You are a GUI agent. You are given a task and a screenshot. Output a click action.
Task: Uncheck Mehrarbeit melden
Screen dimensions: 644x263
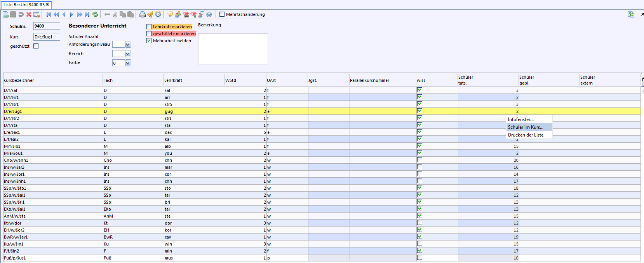tap(149, 41)
